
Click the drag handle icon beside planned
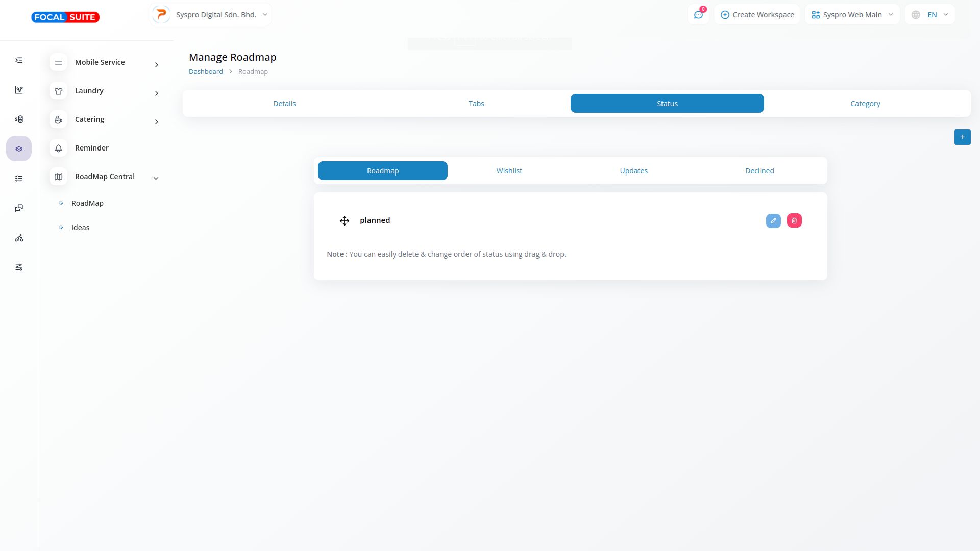click(x=345, y=220)
